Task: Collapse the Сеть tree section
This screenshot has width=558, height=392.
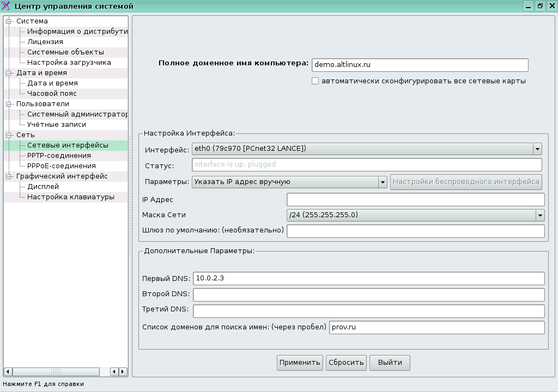Action: point(9,135)
